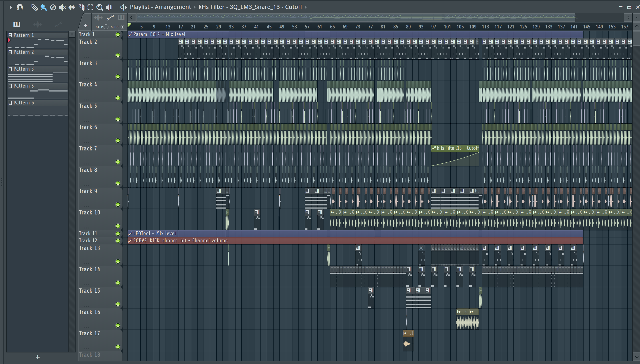Select Param. EQ 2 Mix level clip
The height and width of the screenshot is (364, 640).
click(355, 34)
